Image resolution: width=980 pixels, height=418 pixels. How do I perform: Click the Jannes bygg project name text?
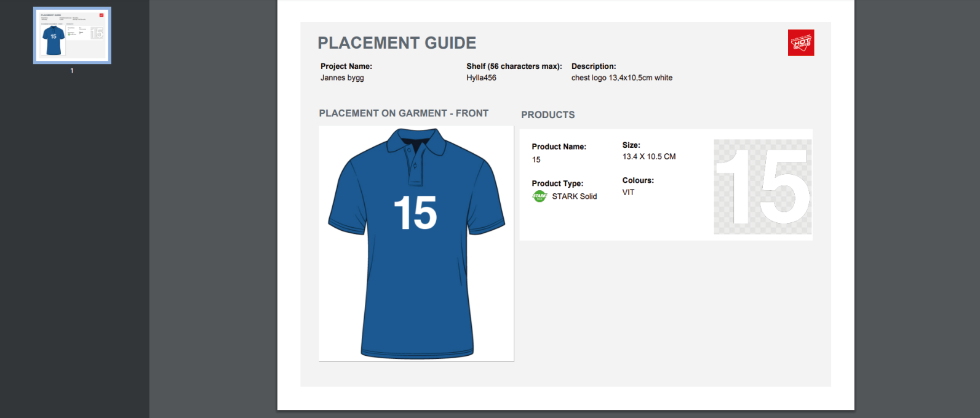342,78
